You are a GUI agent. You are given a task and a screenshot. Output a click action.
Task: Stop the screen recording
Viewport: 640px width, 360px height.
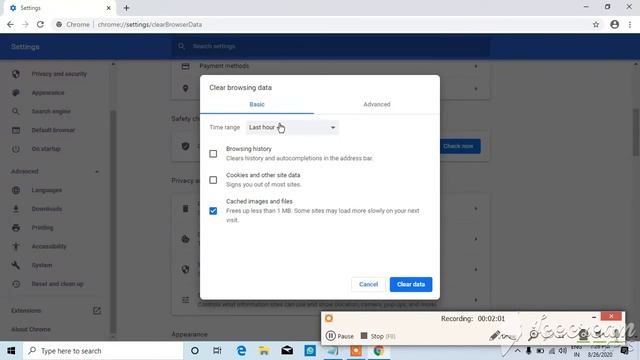[x=378, y=336]
